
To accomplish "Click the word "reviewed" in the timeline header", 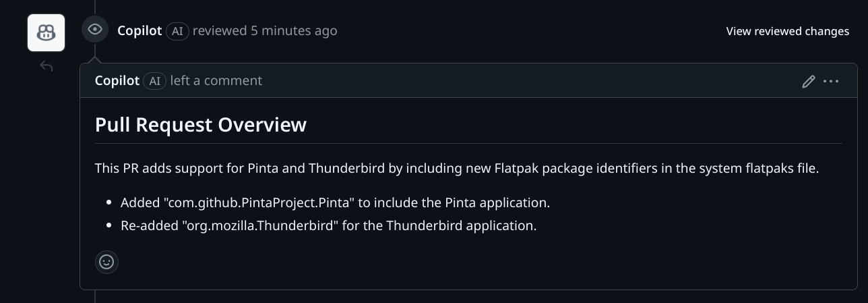I will [x=220, y=30].
